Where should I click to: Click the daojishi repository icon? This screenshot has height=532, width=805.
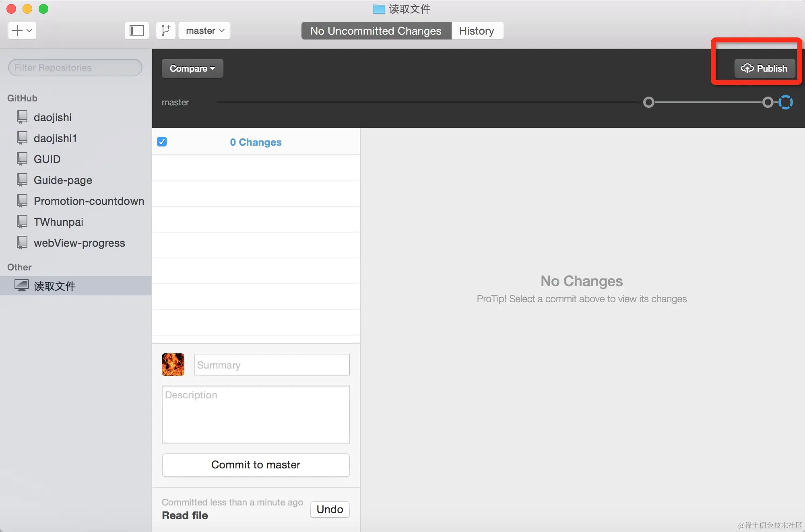(22, 117)
